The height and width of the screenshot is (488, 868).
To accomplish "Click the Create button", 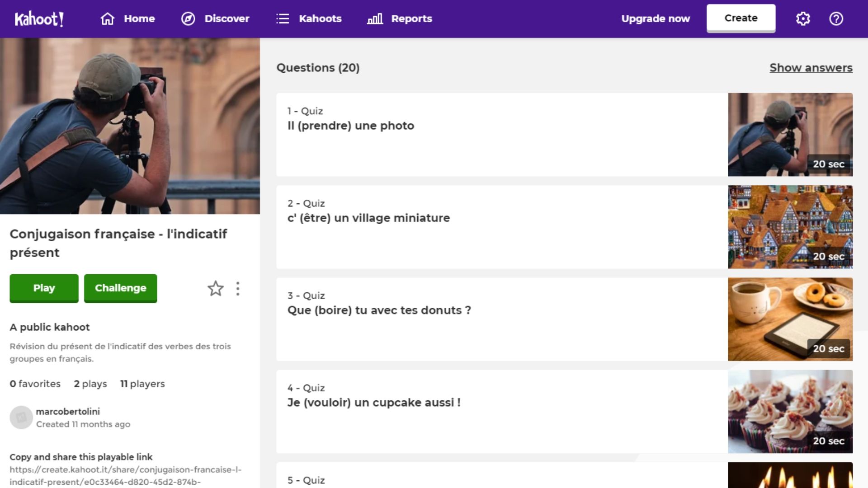I will tap(741, 18).
